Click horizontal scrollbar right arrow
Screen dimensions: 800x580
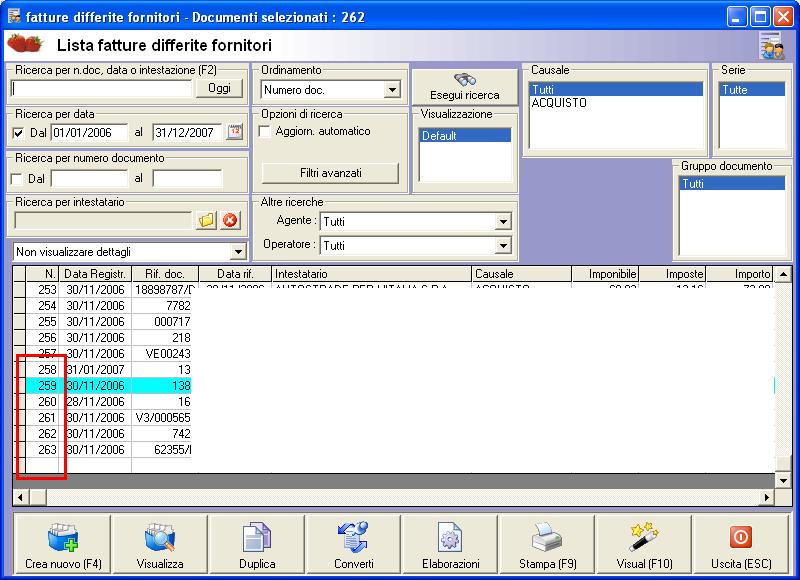click(x=767, y=497)
